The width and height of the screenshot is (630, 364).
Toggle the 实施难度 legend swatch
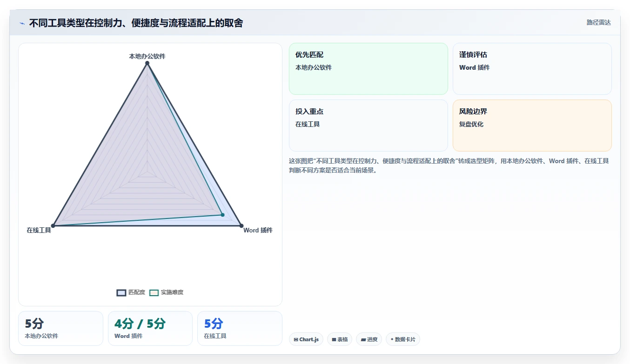coord(154,292)
